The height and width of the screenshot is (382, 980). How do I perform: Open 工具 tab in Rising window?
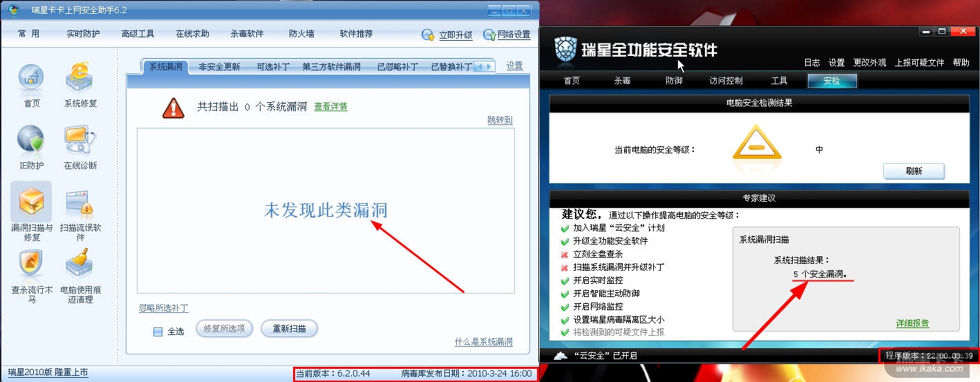click(779, 81)
